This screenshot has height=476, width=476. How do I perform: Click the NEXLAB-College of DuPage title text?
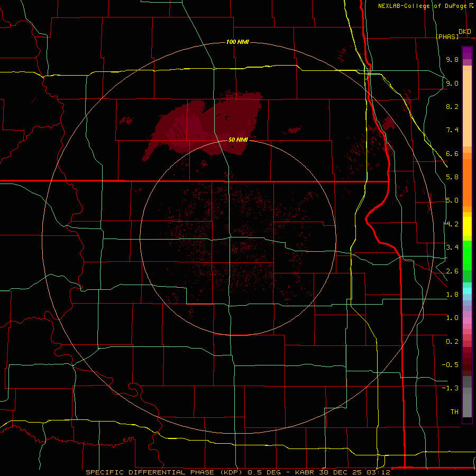pos(422,6)
